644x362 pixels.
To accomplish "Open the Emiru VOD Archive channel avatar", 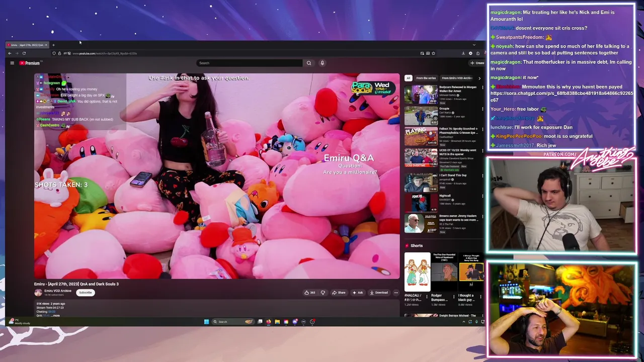I will [38, 293].
